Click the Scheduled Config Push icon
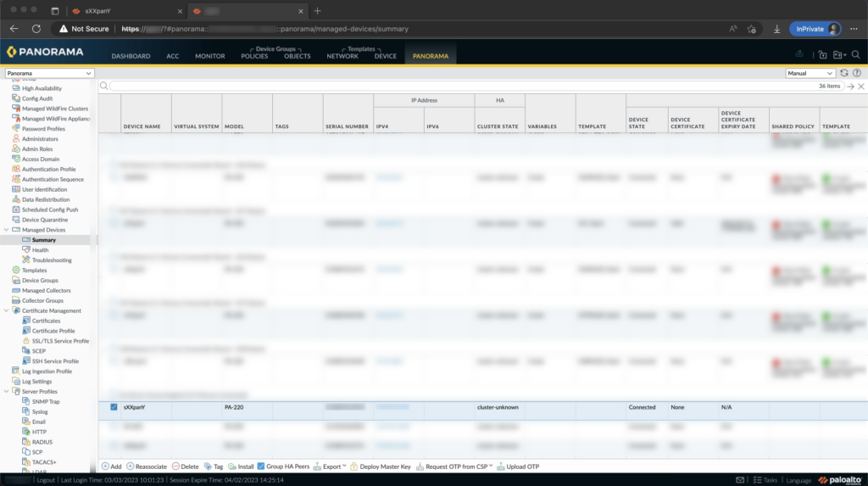Image resolution: width=868 pixels, height=486 pixels. click(16, 209)
